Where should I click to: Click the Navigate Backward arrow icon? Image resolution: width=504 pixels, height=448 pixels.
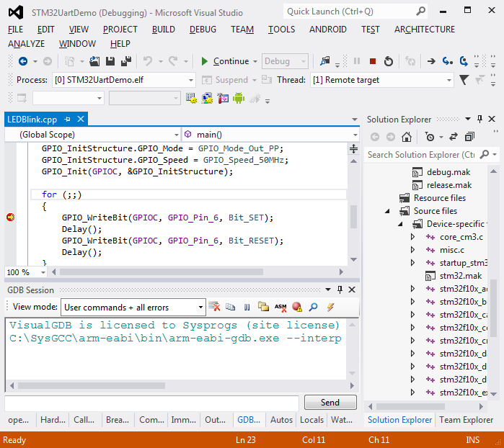[23, 61]
